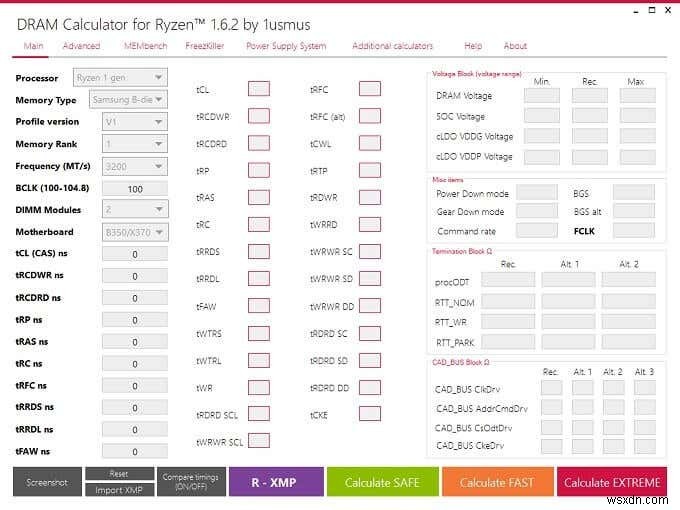Click the BGS value field
680x510 pixels.
click(x=634, y=193)
